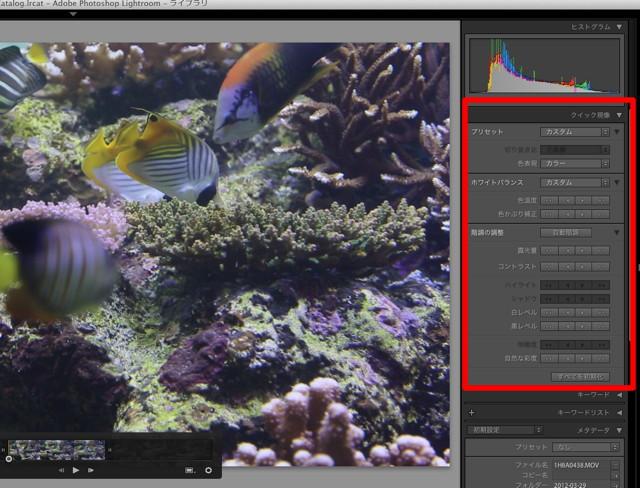
Task: Add keyword with plus icon
Action: (x=471, y=412)
